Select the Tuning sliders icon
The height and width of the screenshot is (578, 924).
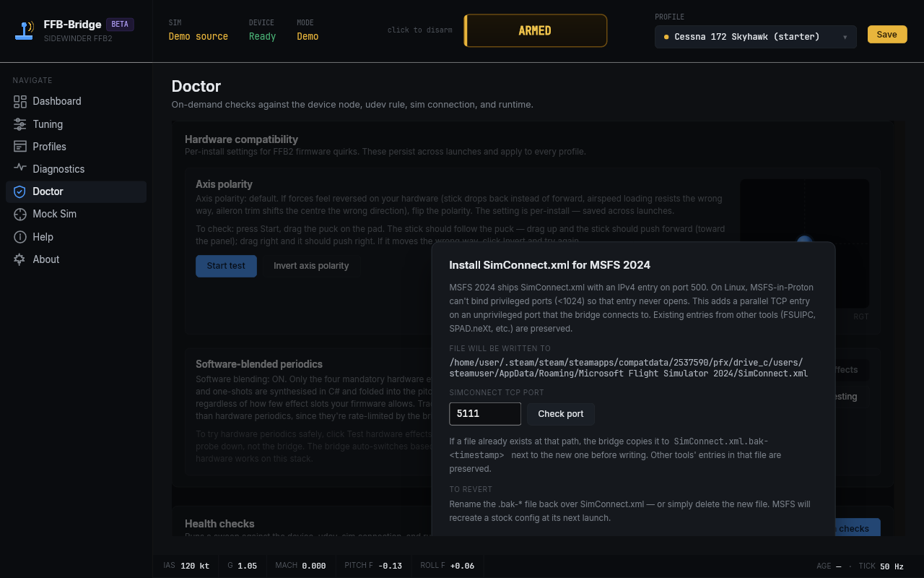click(20, 124)
